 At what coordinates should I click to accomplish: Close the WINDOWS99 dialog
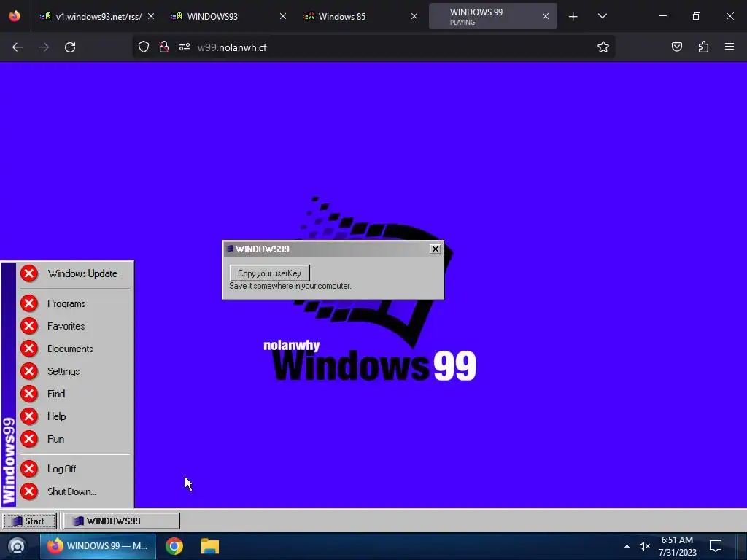[x=435, y=249]
